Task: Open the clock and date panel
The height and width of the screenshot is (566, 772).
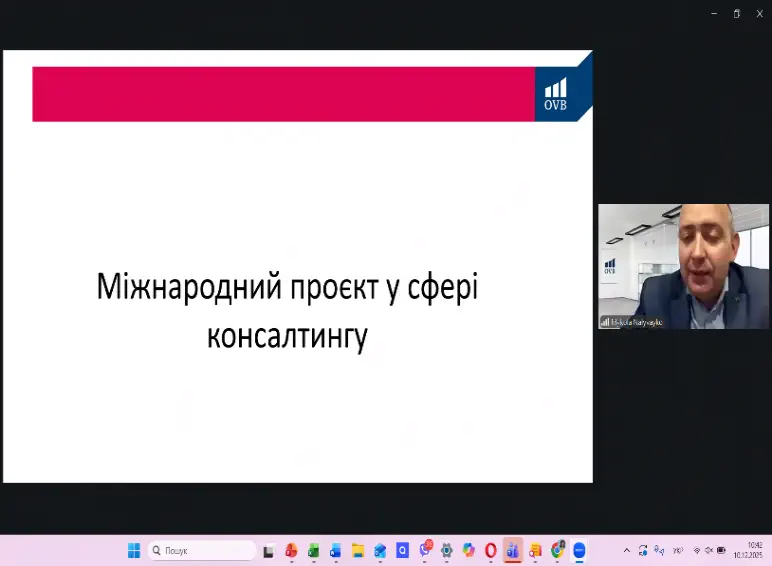Action: [x=748, y=550]
